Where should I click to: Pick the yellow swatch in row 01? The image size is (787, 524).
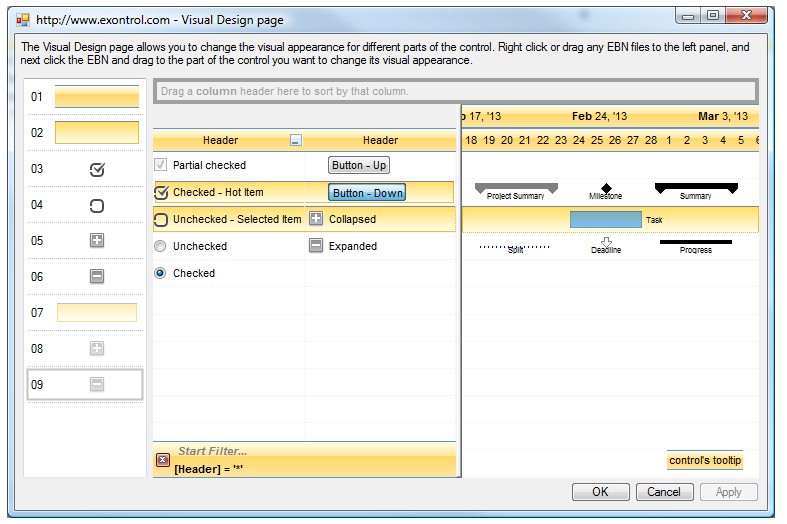(97, 98)
